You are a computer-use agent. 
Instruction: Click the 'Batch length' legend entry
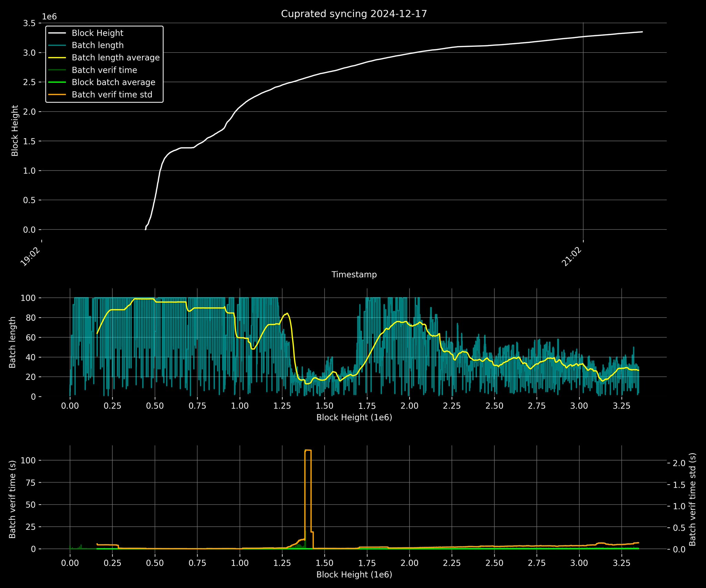[x=98, y=45]
